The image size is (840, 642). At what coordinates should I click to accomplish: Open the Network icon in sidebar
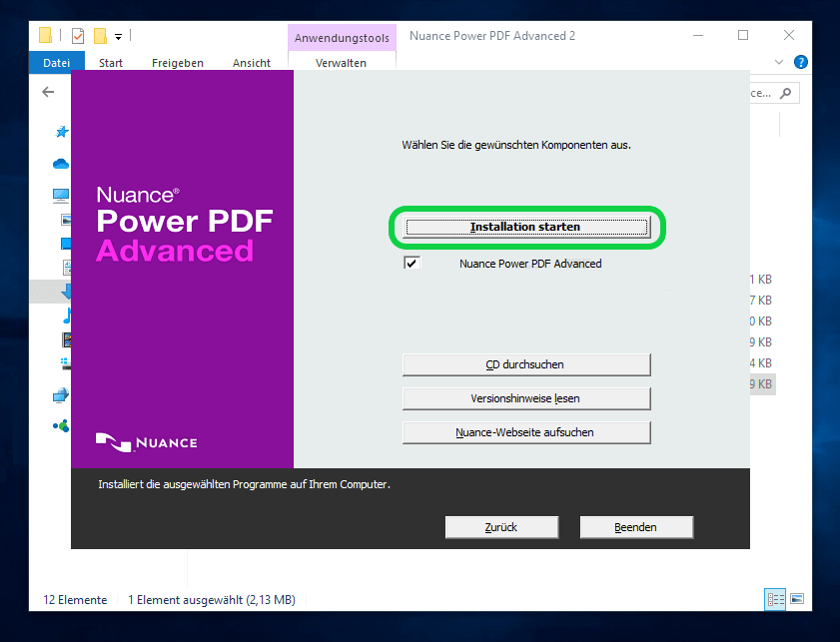pos(61,395)
